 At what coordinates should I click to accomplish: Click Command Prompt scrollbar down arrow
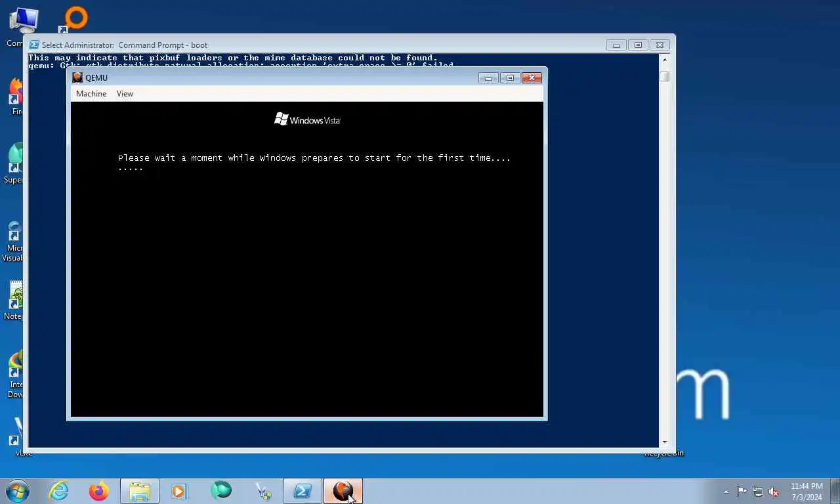coord(664,442)
